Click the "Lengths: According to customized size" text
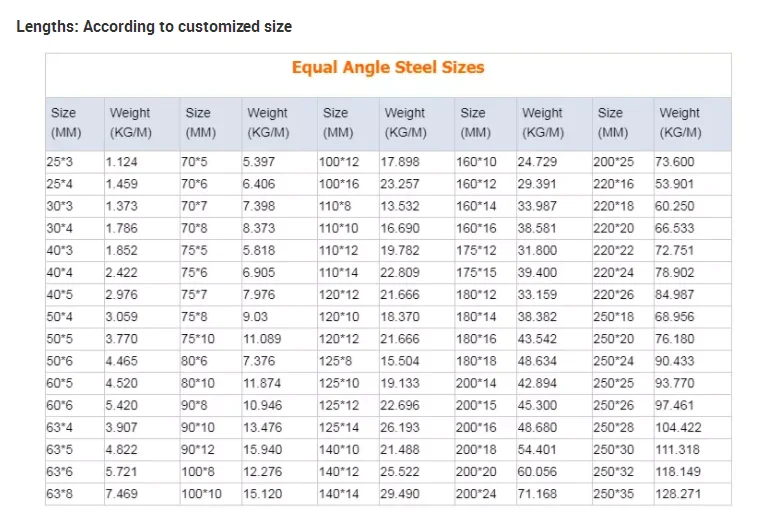This screenshot has height=516, width=769. [154, 26]
